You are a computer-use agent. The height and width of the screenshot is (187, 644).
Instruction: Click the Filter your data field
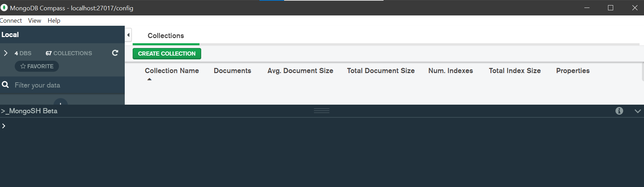tap(65, 85)
